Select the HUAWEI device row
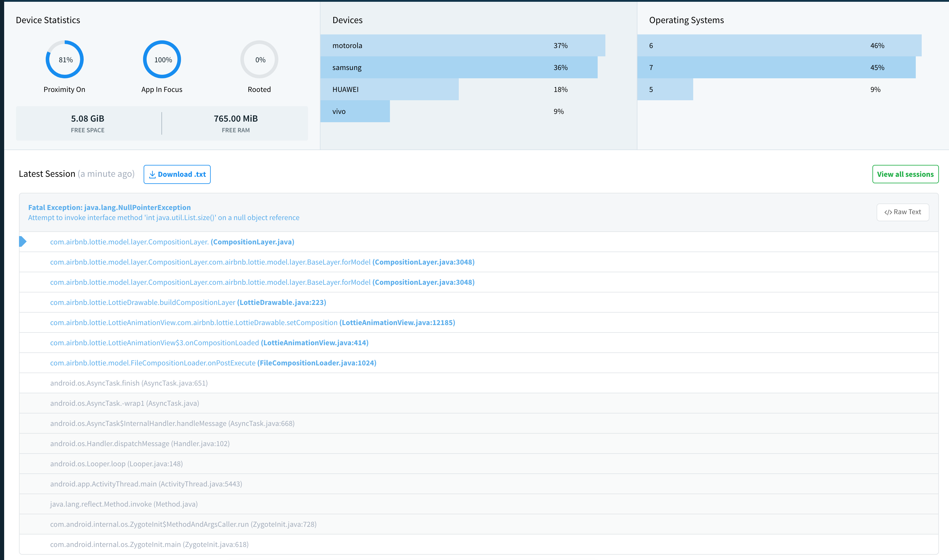This screenshot has width=949, height=560. (x=390, y=90)
